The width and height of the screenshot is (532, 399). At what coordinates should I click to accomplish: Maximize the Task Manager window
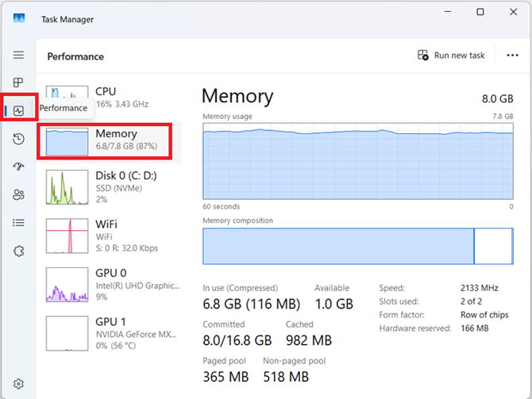[x=480, y=12]
